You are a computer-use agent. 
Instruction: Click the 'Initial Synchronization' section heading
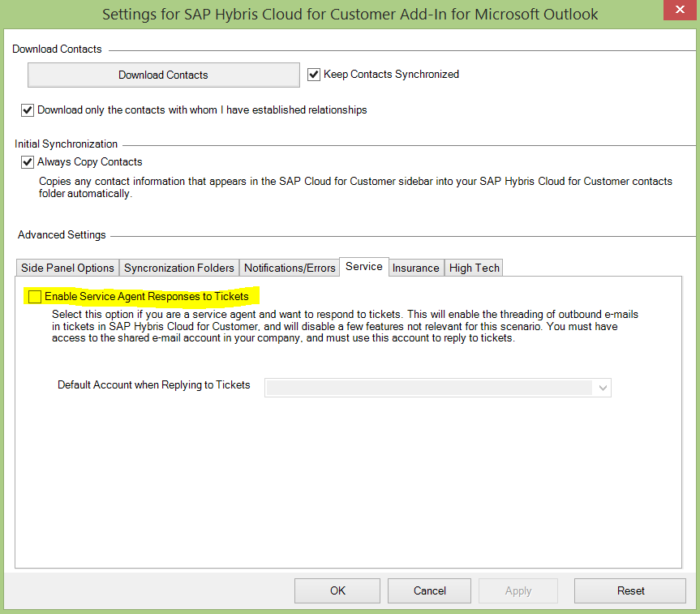[66, 144]
